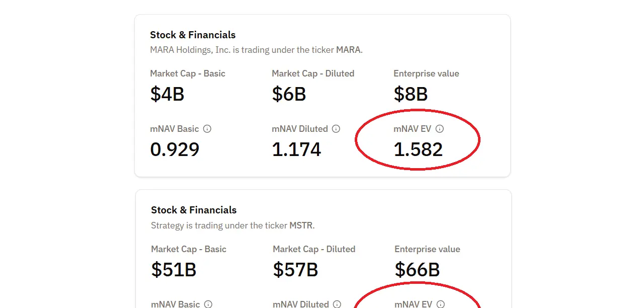
Task: Open the info icon next to MSTR mNAV Diluted
Action: [337, 304]
